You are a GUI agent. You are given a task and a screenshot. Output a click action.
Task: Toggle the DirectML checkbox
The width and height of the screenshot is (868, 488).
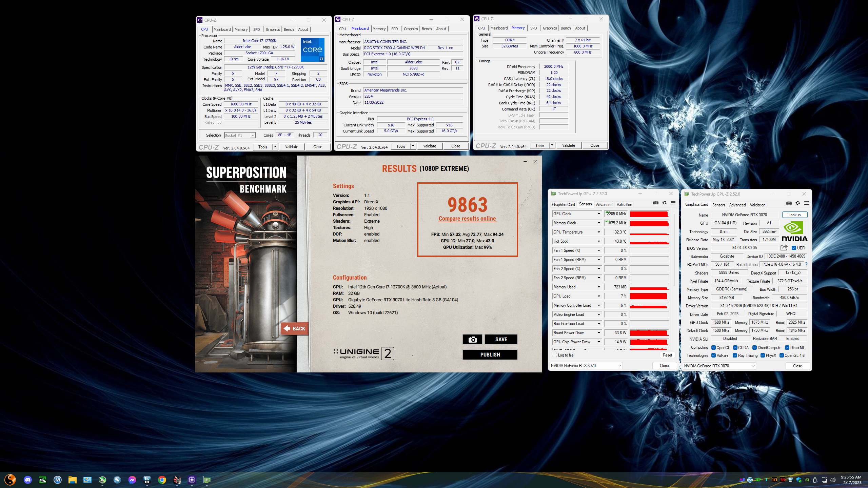(x=787, y=348)
